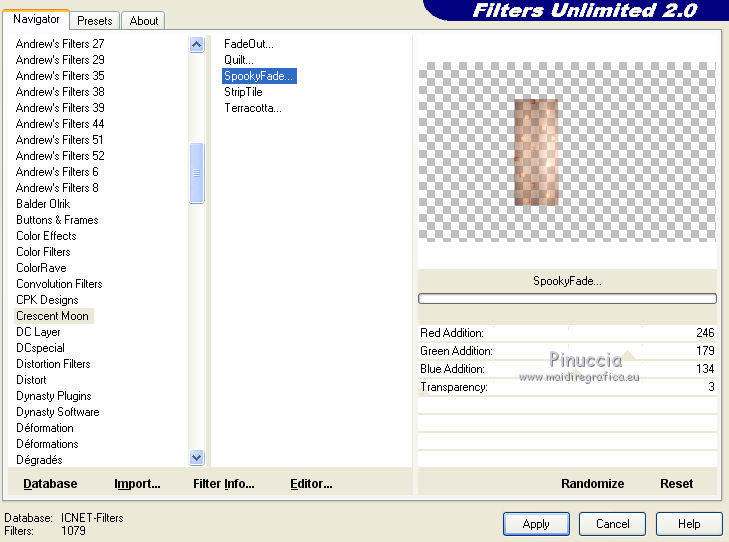This screenshot has width=729, height=542.
Task: Switch to the Navigator tab
Action: [36, 20]
